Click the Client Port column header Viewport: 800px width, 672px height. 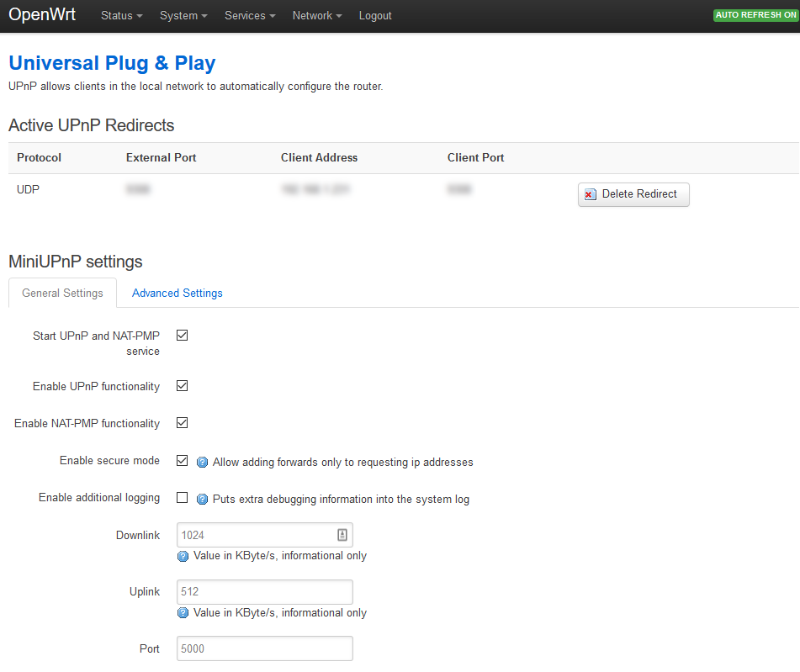pos(475,157)
